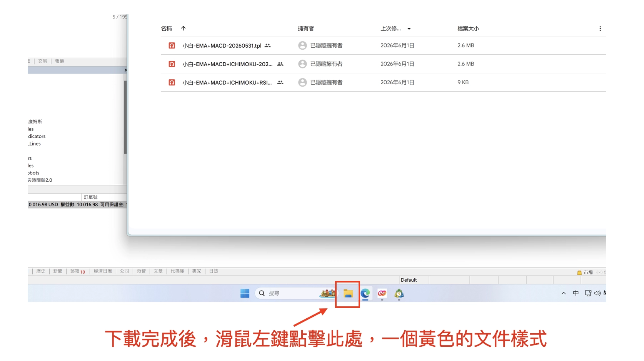Open Microsoft Edge from the taskbar
This screenshot has height=361, width=644.
[x=365, y=294]
